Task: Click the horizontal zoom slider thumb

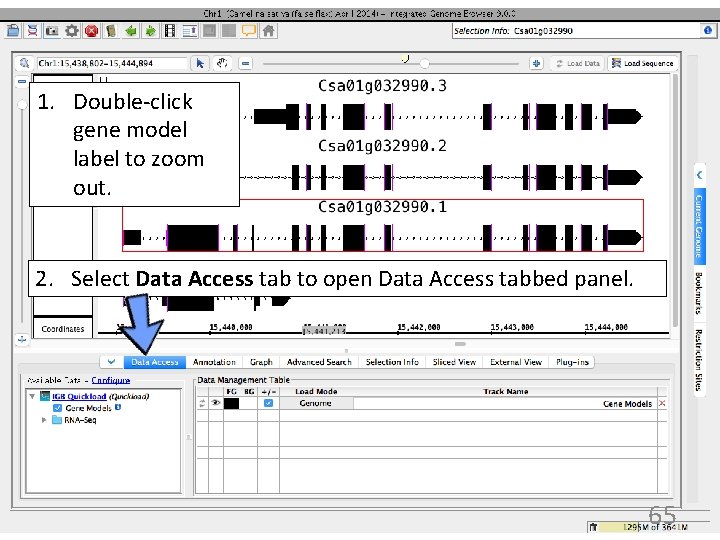Action: tap(425, 63)
